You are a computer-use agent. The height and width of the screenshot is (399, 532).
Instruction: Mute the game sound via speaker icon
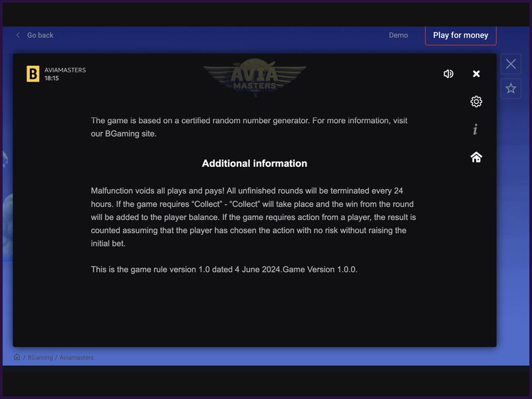pyautogui.click(x=448, y=74)
